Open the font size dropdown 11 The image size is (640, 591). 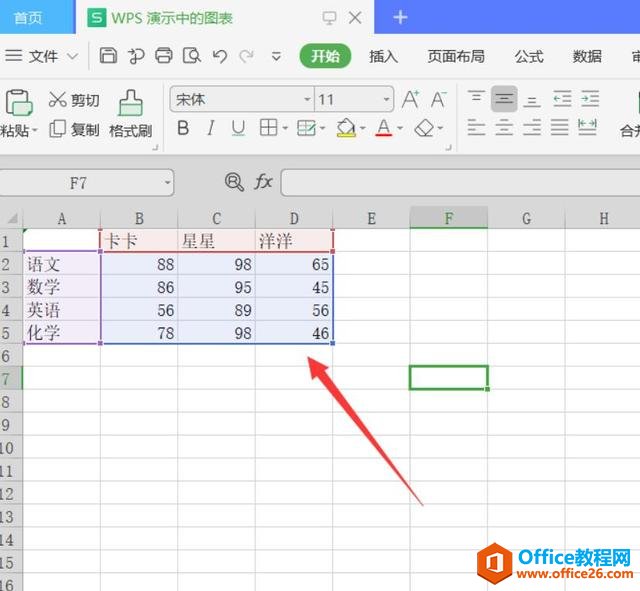[x=386, y=99]
